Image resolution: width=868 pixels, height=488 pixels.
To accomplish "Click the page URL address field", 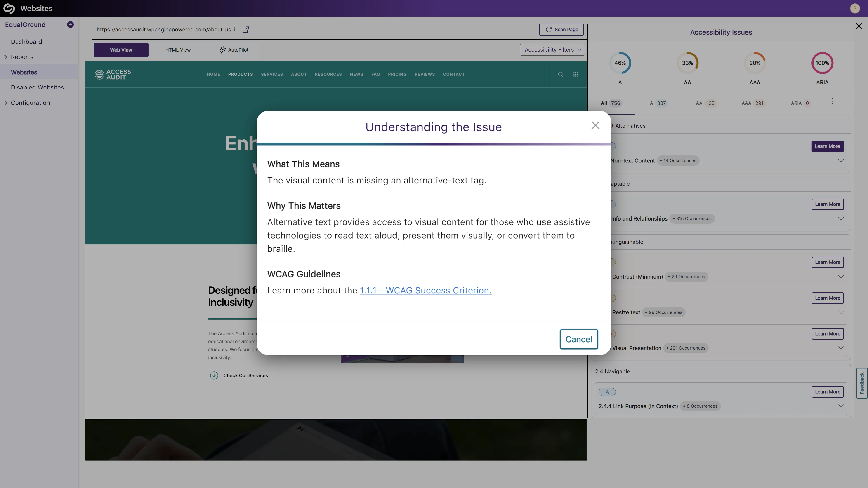I will [166, 30].
